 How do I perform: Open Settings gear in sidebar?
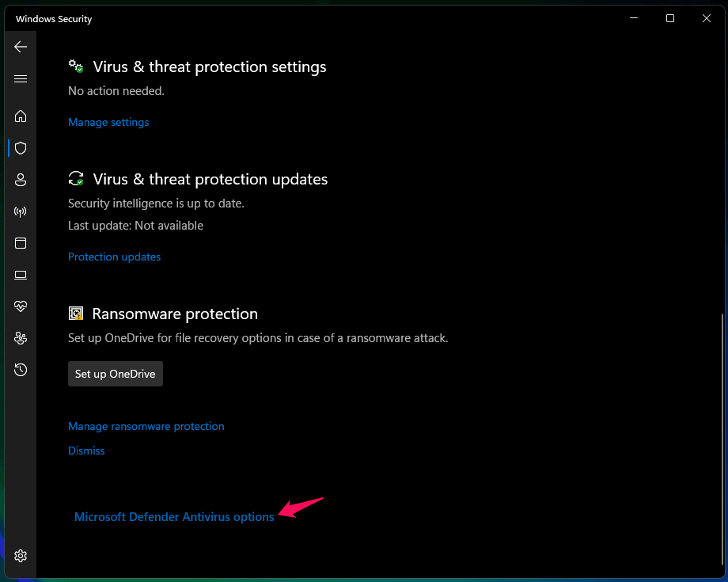[x=21, y=555]
